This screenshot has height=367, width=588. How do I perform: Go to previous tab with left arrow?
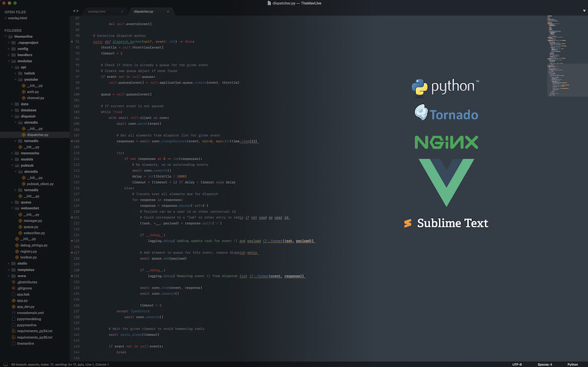(74, 11)
